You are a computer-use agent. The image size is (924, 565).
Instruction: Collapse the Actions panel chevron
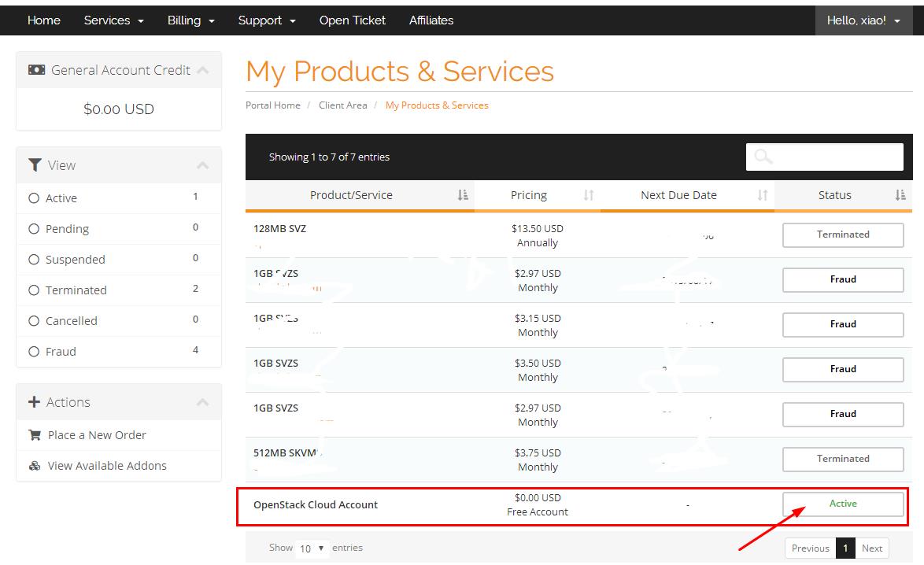tap(203, 402)
